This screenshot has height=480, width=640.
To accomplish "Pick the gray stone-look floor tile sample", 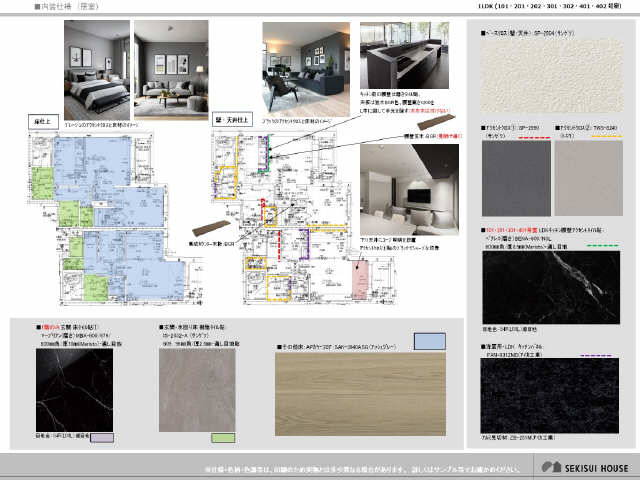I will coord(197,390).
